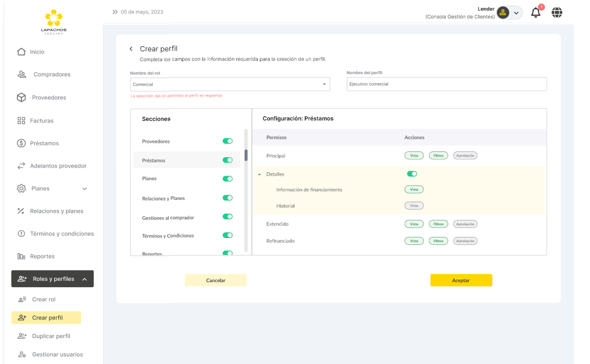The height and width of the screenshot is (364, 590).
Task: Disable the Proveedores section toggle
Action: click(227, 141)
